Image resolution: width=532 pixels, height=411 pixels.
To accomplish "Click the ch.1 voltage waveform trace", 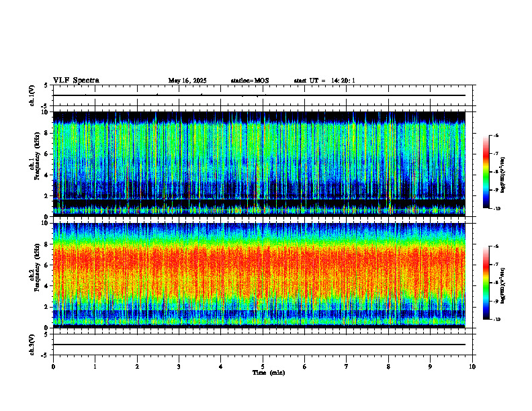I will pyautogui.click(x=259, y=95).
